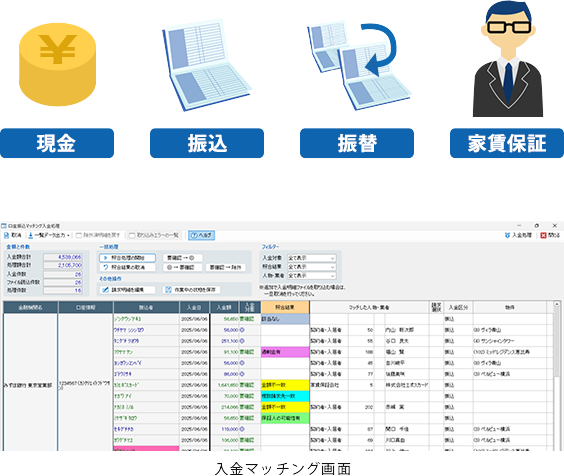Click the 処理件数 field showing 16
The width and height of the screenshot is (564, 476).
coord(63,290)
